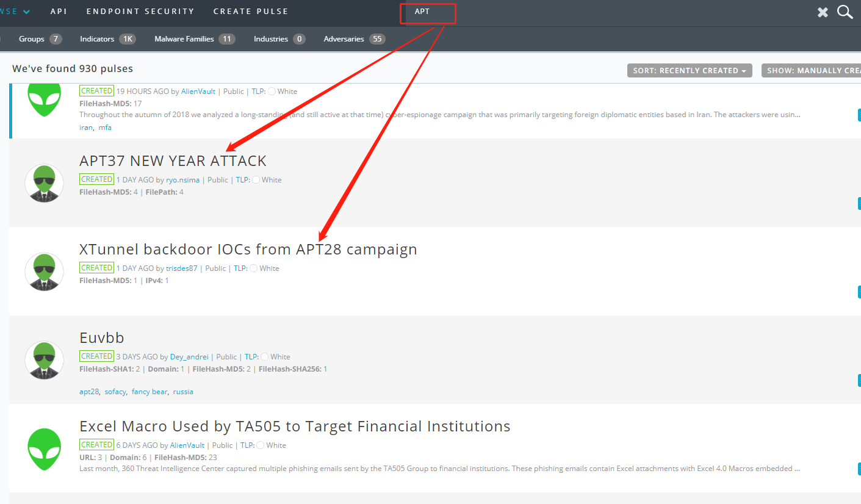Image resolution: width=861 pixels, height=504 pixels.
Task: Expand the Browse dropdown chevron
Action: 26,12
